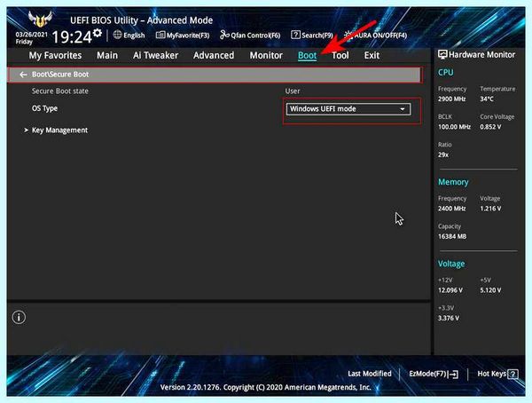Viewport: 532px width, 403px height.
Task: Click the settings gear next to the clock
Action: pyautogui.click(x=98, y=33)
